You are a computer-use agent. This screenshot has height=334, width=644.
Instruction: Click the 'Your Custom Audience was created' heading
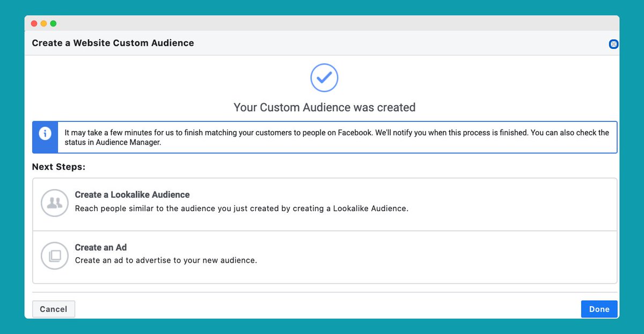pyautogui.click(x=325, y=107)
